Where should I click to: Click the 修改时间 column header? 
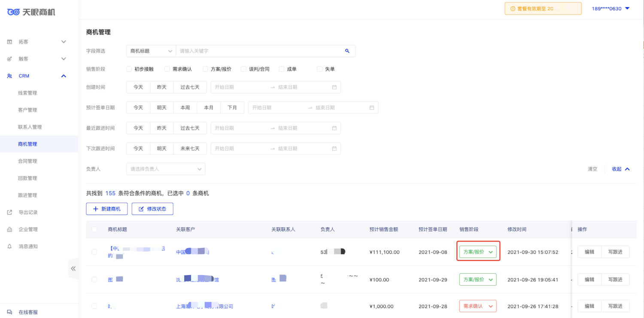pos(517,229)
